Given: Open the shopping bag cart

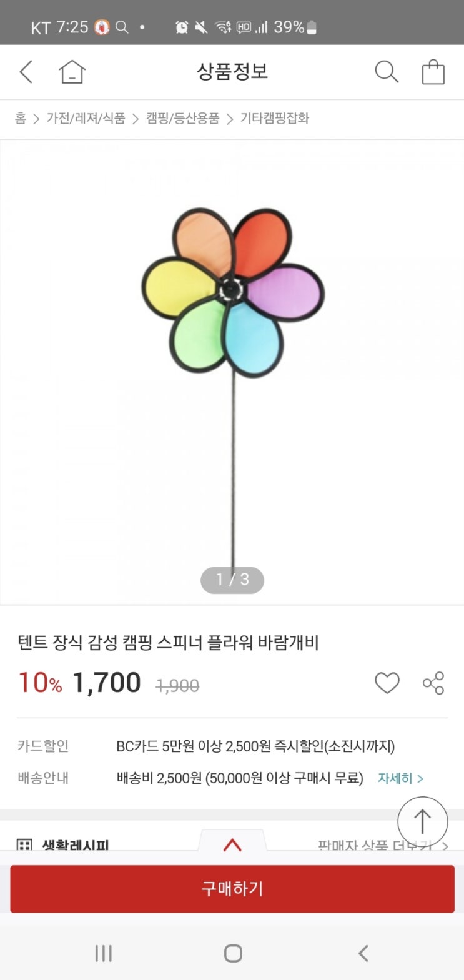Looking at the screenshot, I should point(433,72).
